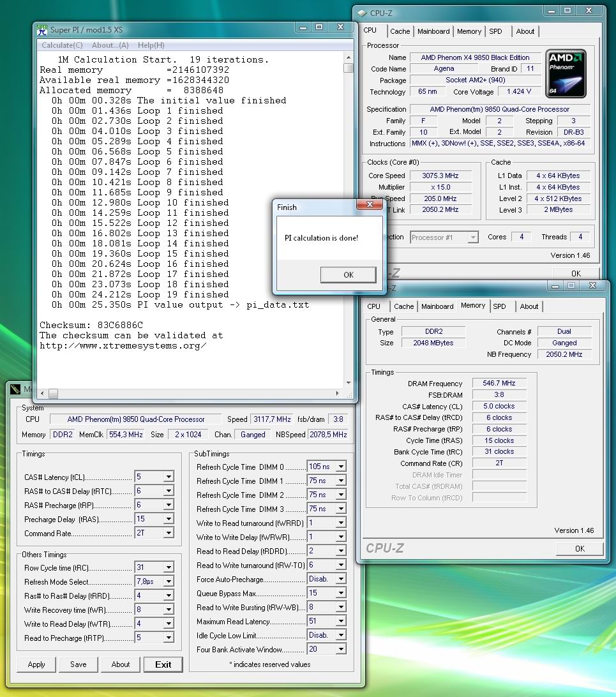Click NBSpeed value 2078,5 MHz
The height and width of the screenshot is (697, 616).
328,434
